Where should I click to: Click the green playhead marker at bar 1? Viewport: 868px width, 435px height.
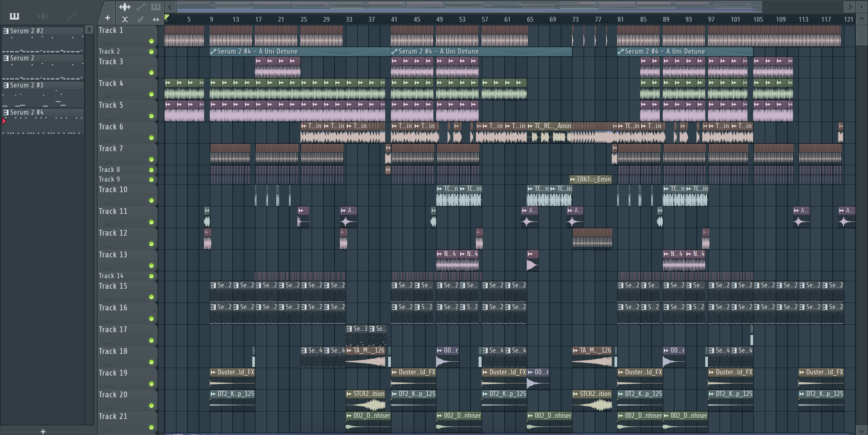pos(166,17)
